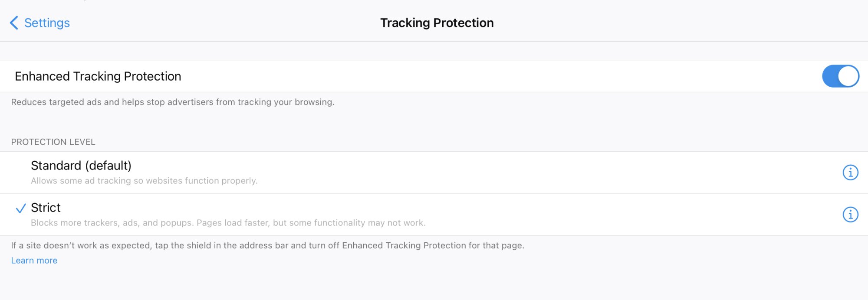Turn off Enhanced Tracking Protection switch
868x300 pixels.
[840, 76]
